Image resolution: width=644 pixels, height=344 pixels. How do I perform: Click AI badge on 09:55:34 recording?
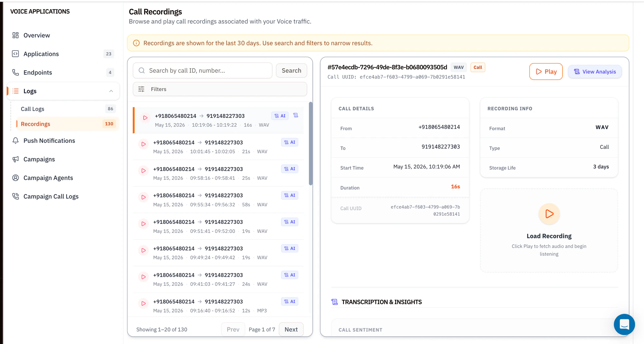[290, 195]
